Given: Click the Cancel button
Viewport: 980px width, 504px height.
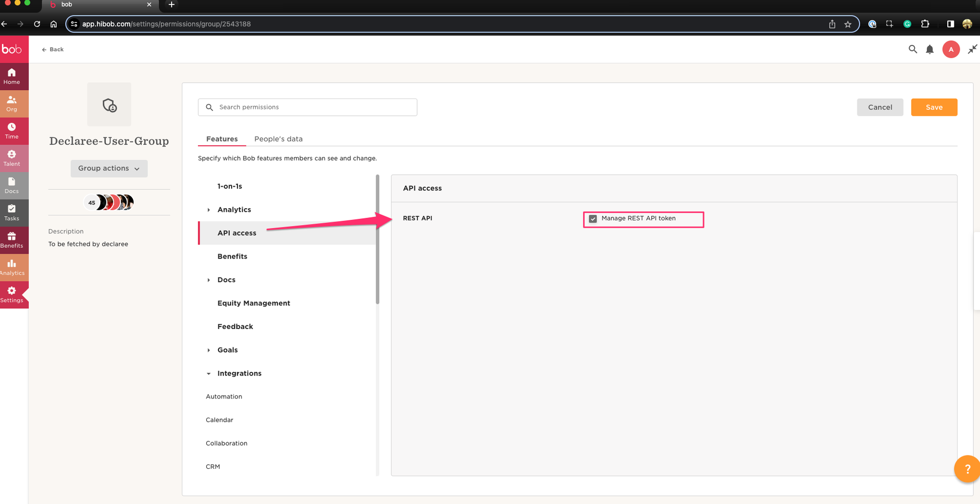Looking at the screenshot, I should [879, 107].
